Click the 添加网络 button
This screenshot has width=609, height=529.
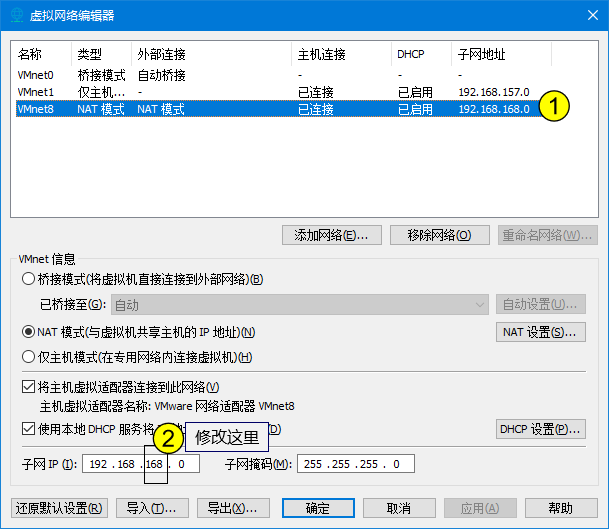pos(332,235)
